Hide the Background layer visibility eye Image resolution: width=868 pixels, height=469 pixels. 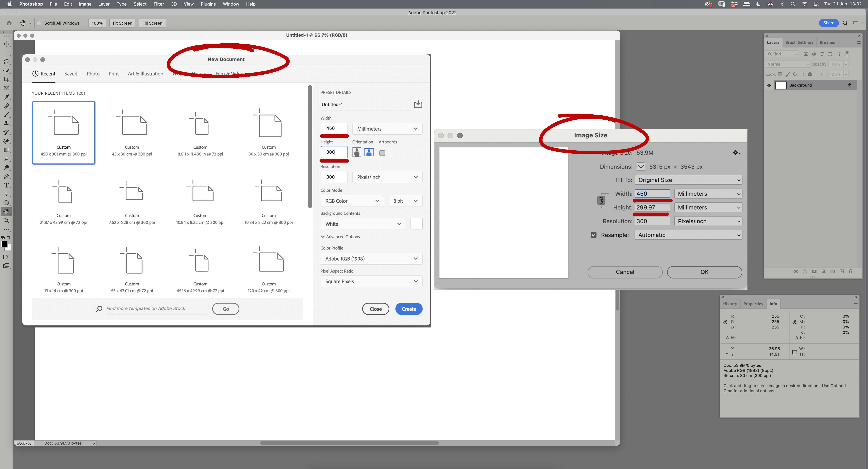[769, 85]
